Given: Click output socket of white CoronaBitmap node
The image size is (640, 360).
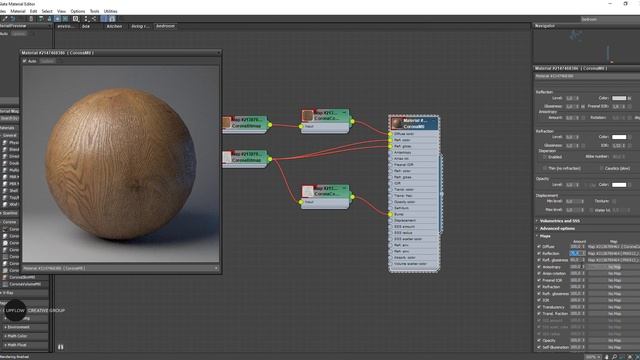Looking at the screenshot, I should 270,159.
